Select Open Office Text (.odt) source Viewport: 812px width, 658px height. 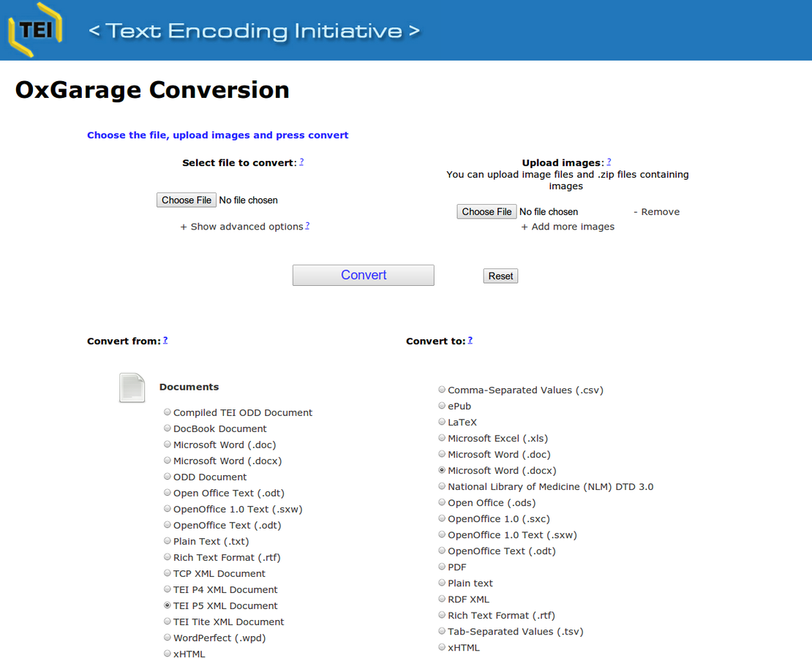(168, 492)
